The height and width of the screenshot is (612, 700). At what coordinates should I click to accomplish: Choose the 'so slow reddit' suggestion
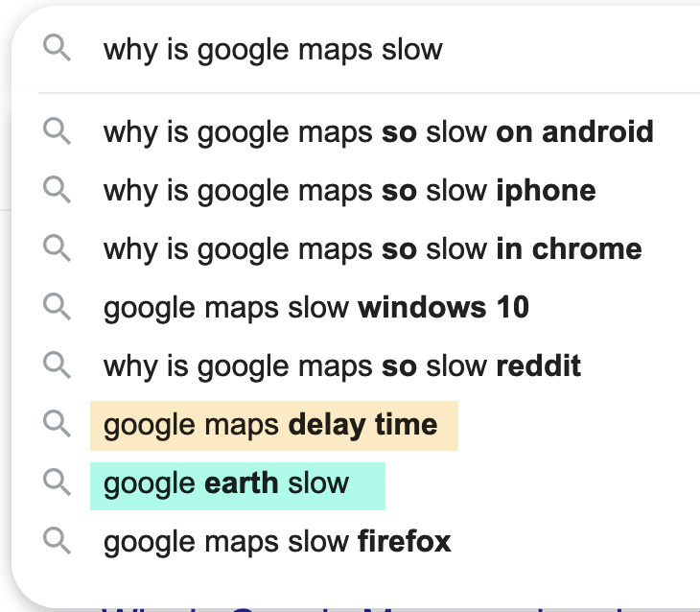(x=341, y=365)
